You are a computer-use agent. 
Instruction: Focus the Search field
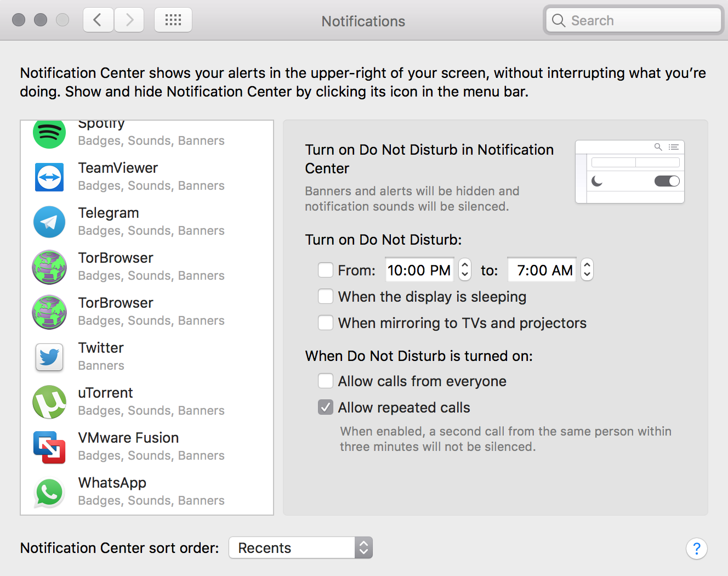tap(634, 20)
